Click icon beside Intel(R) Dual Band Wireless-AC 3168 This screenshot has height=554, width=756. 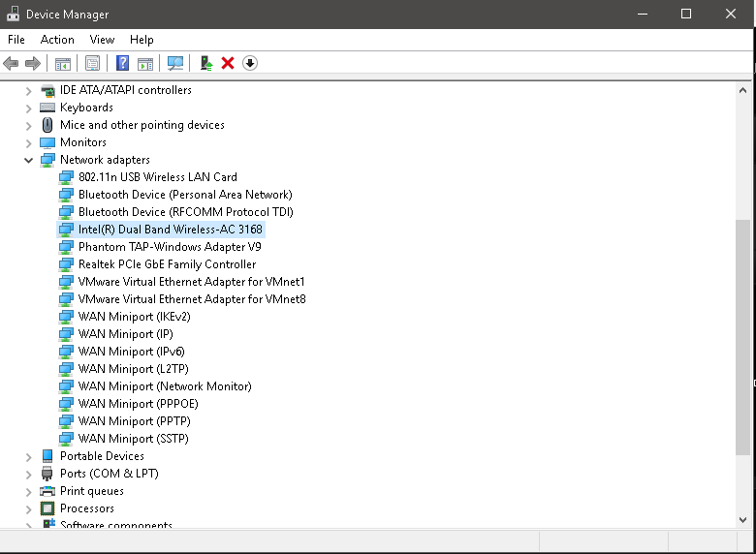(66, 230)
